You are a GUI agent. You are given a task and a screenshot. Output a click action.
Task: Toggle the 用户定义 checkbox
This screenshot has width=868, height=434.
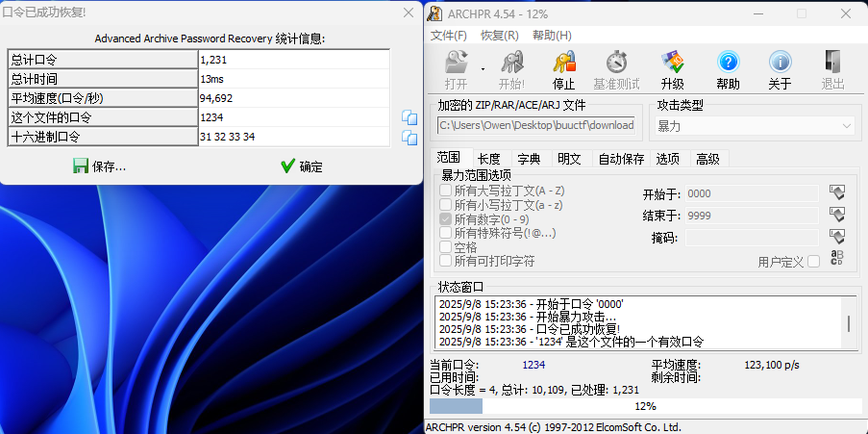(x=813, y=261)
